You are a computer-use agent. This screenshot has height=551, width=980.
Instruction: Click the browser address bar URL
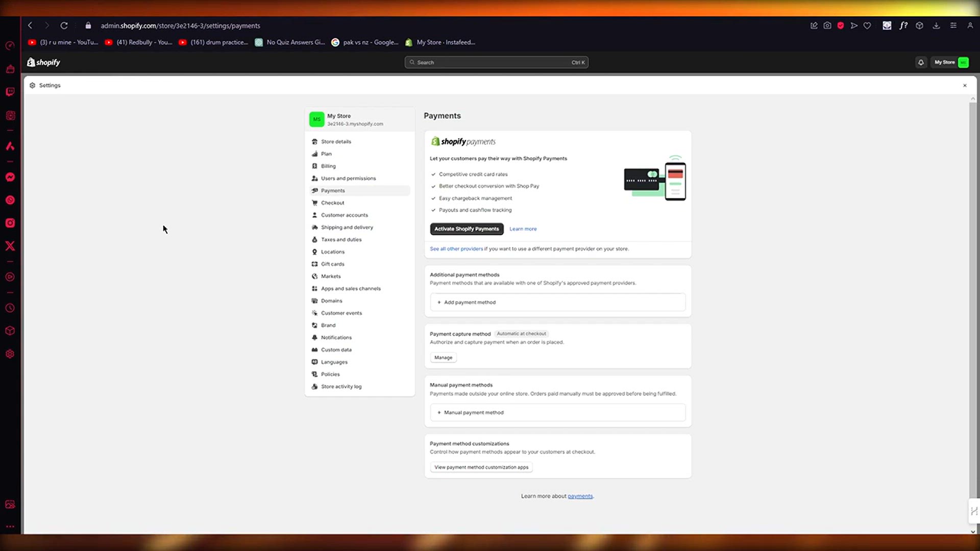(x=180, y=26)
